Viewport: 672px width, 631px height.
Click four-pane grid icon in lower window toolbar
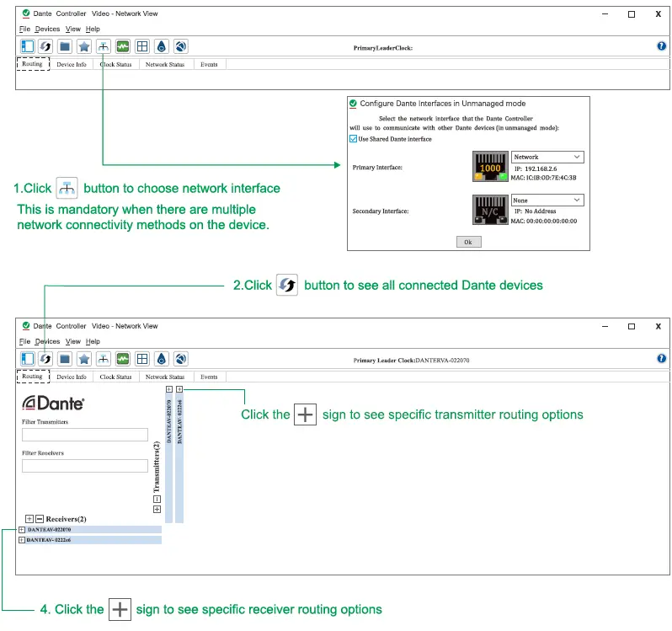coord(141,359)
